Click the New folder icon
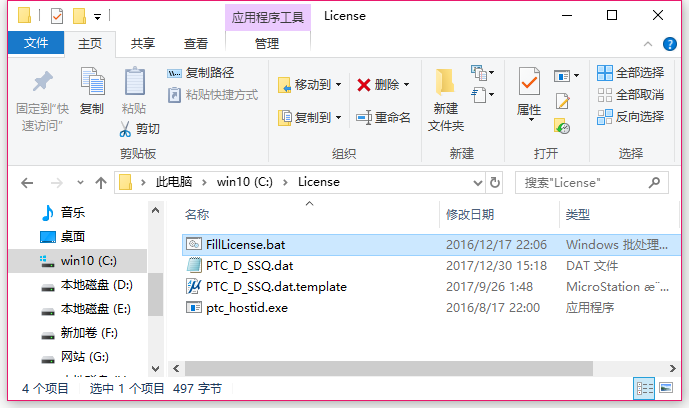This screenshot has width=689, height=408. pos(445,82)
